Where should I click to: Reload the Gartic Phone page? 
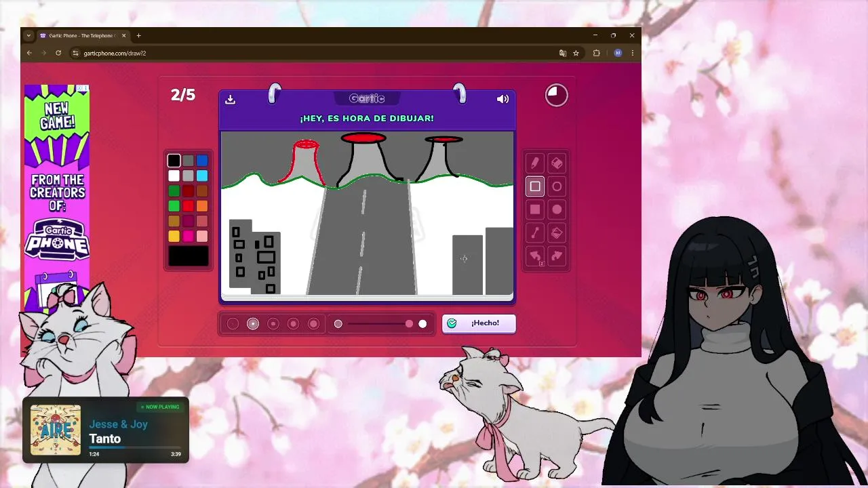tap(58, 53)
